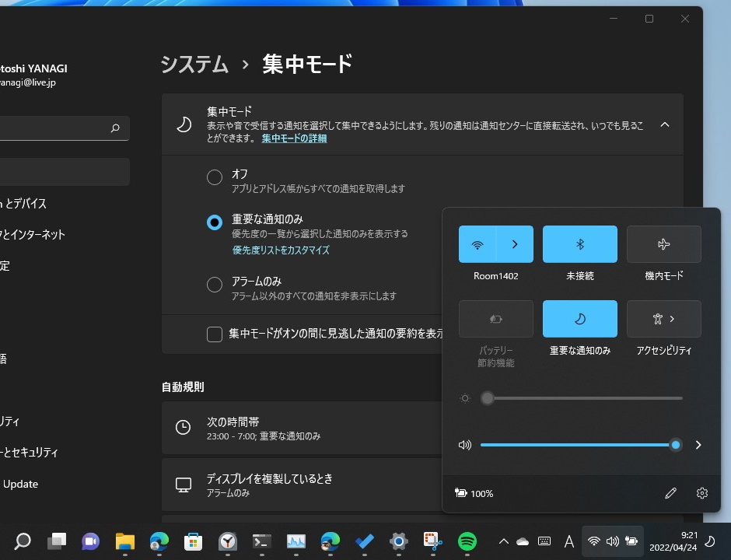Viewport: 731px width, 560px height.
Task: Open Settings via gear icon in quick settings
Action: [x=701, y=492]
